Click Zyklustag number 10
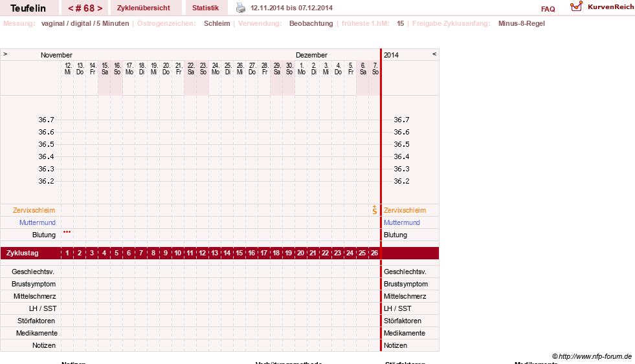The width and height of the screenshot is (635, 364). pyautogui.click(x=178, y=253)
